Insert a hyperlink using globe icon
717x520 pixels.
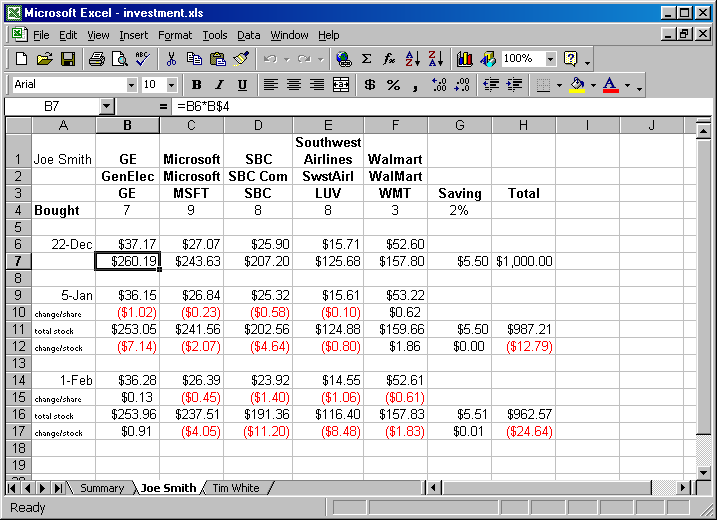(x=343, y=59)
